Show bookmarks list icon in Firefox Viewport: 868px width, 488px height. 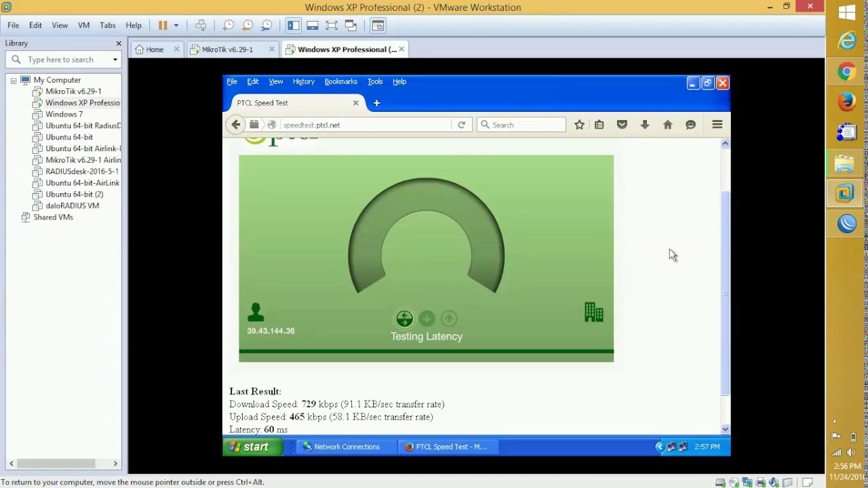click(599, 125)
